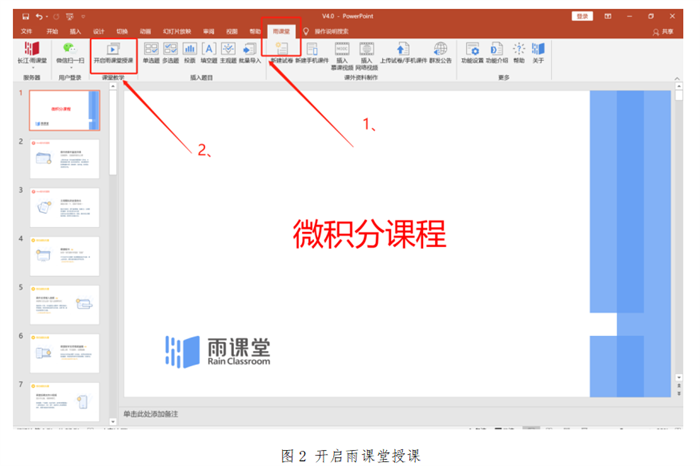Switch to the 视图 View tab
The image size is (700, 466).
(232, 31)
